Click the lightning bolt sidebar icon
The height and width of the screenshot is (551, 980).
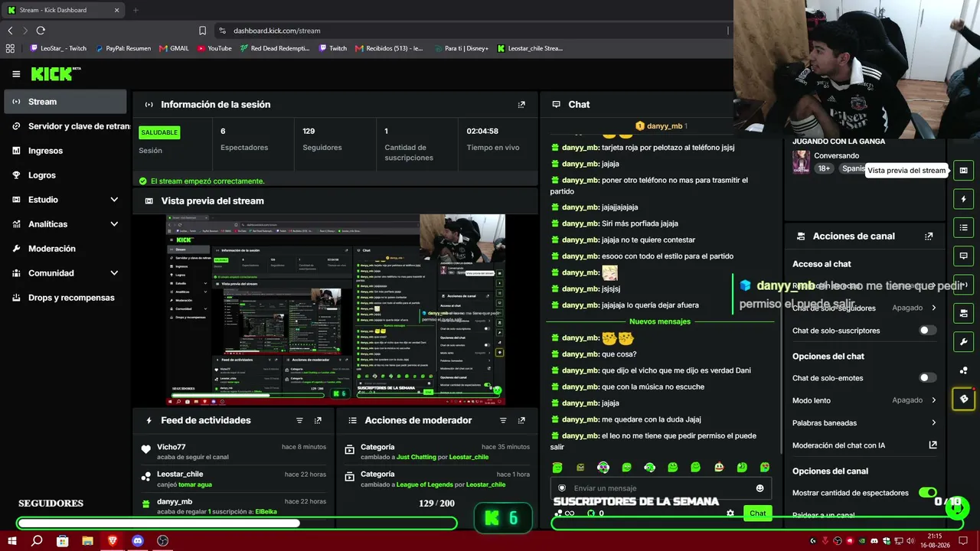coord(963,200)
